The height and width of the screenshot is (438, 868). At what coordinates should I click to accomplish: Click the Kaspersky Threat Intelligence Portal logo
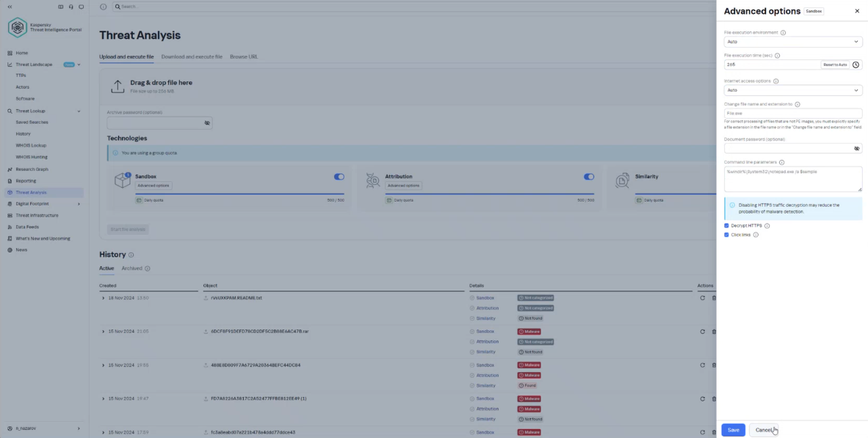[x=45, y=27]
